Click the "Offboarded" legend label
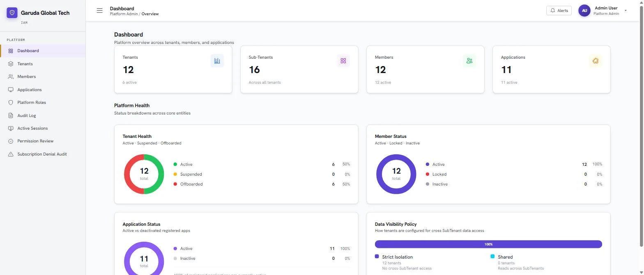 [x=191, y=184]
